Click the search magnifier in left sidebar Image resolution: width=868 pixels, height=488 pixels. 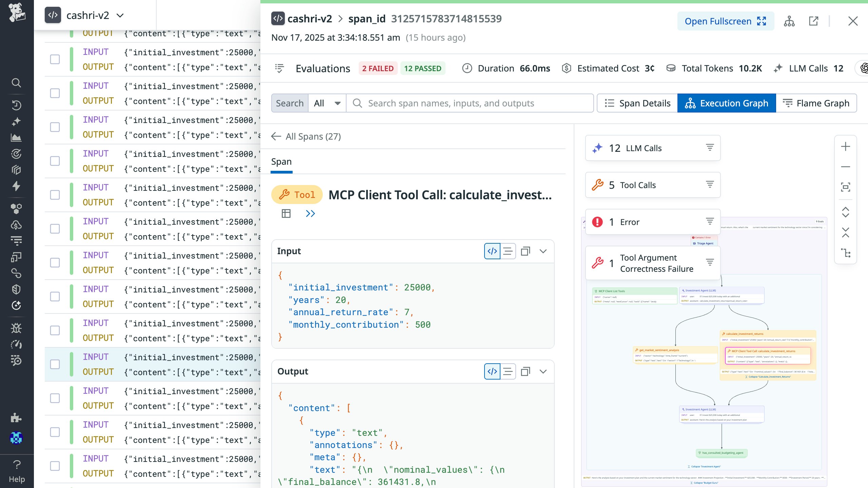pos(16,83)
